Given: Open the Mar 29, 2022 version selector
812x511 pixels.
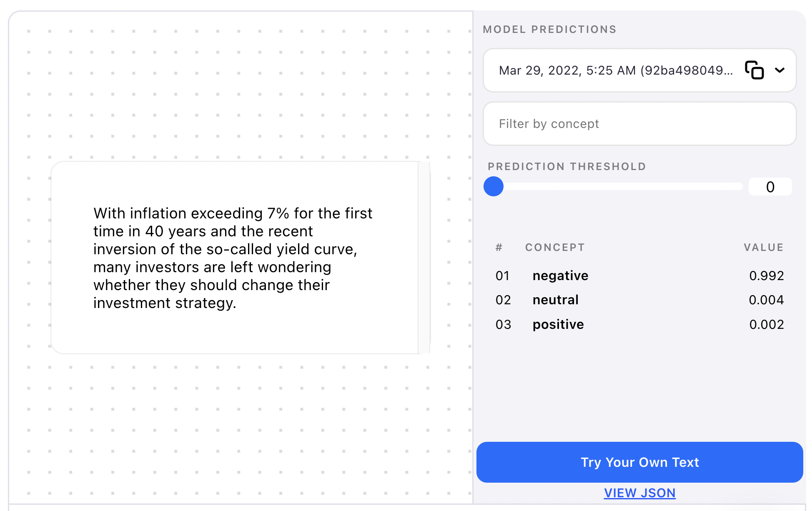Looking at the screenshot, I should [615, 70].
